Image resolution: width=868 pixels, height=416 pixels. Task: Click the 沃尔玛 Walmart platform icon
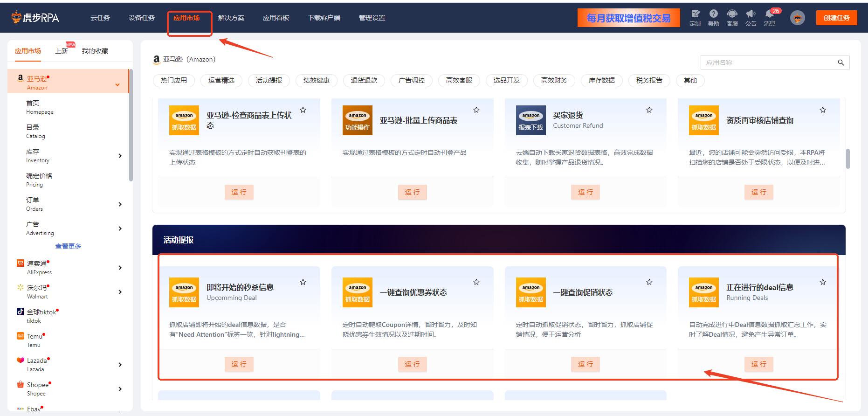(x=20, y=288)
